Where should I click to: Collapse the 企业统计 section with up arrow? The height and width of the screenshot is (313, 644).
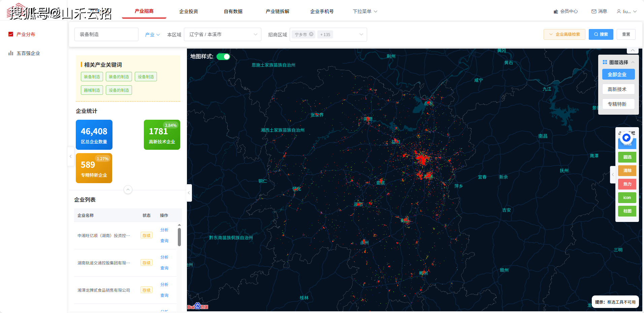(128, 190)
